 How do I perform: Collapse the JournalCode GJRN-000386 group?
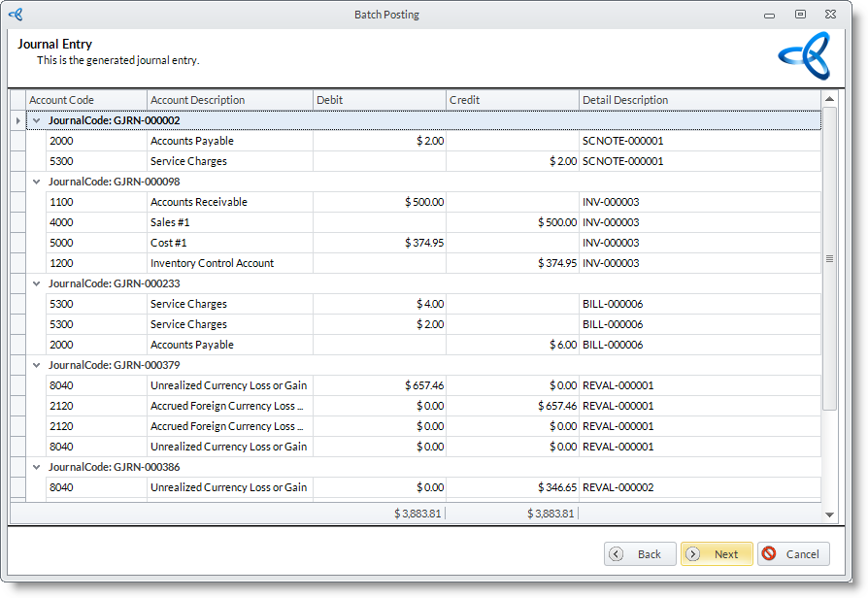[x=37, y=467]
